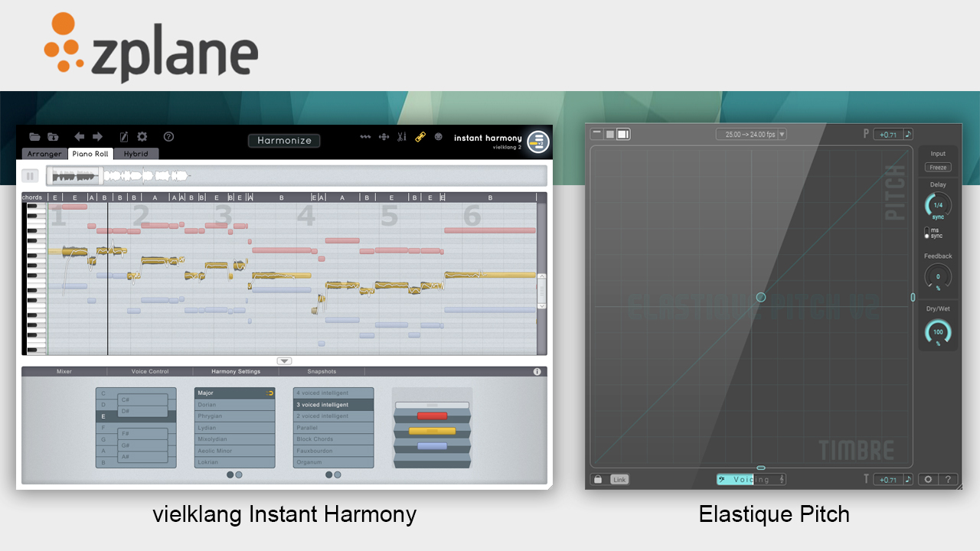Image resolution: width=980 pixels, height=551 pixels.
Task: Click the pitch value field +0.71
Action: pyautogui.click(x=888, y=135)
